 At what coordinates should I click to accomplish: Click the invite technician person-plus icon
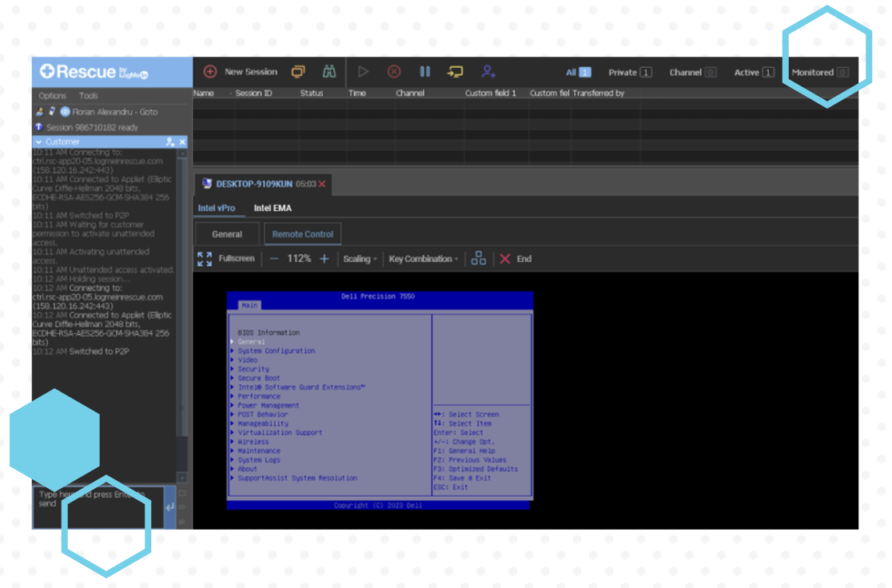coord(488,72)
